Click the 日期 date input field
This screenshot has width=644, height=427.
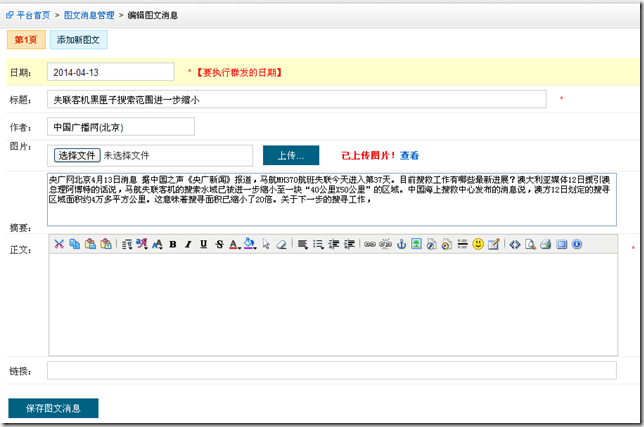click(x=110, y=72)
